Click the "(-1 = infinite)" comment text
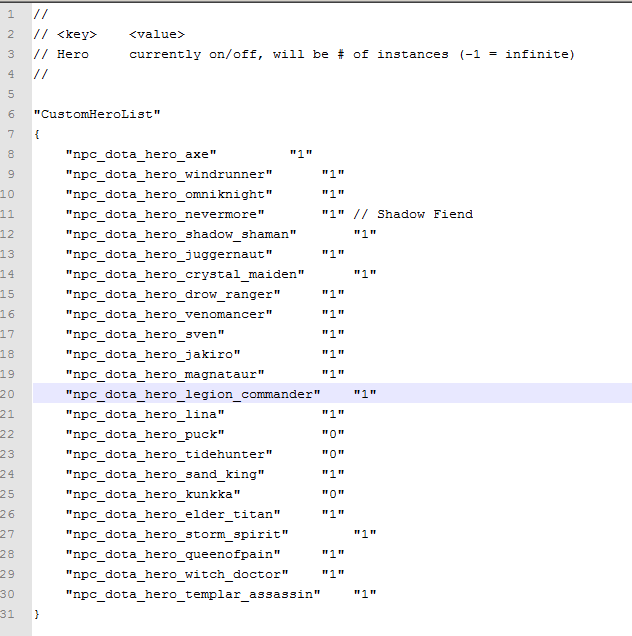 (517, 54)
